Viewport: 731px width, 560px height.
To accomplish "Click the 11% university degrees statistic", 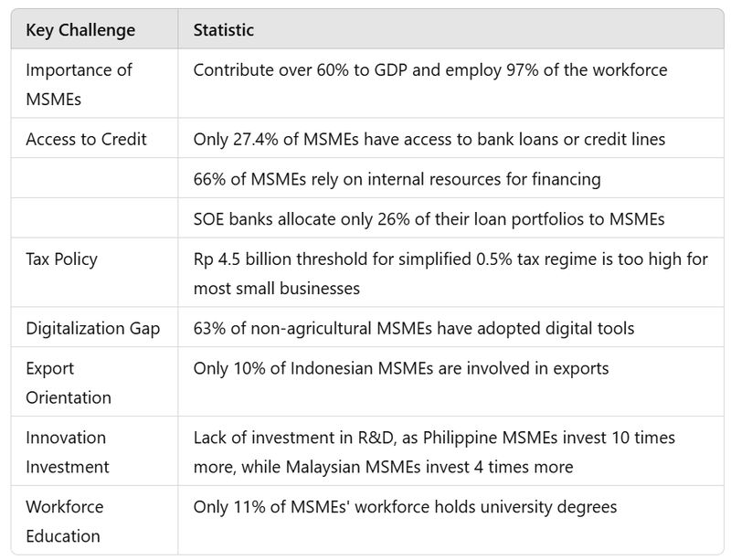I will [x=405, y=507].
